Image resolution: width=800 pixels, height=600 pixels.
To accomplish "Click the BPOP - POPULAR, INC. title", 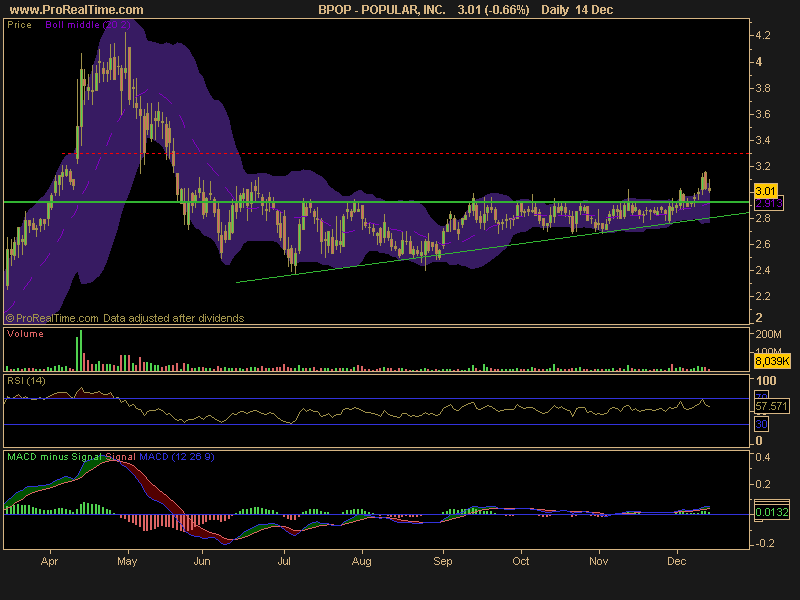I will coord(382,10).
